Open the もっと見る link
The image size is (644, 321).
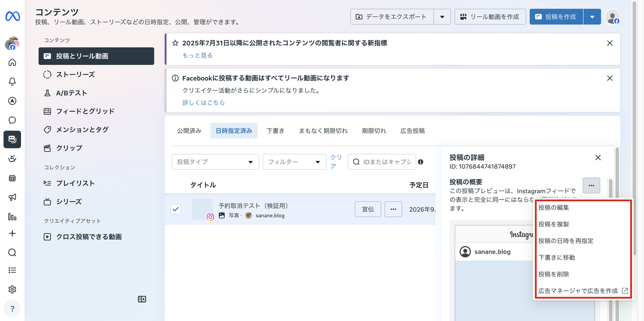(x=198, y=55)
